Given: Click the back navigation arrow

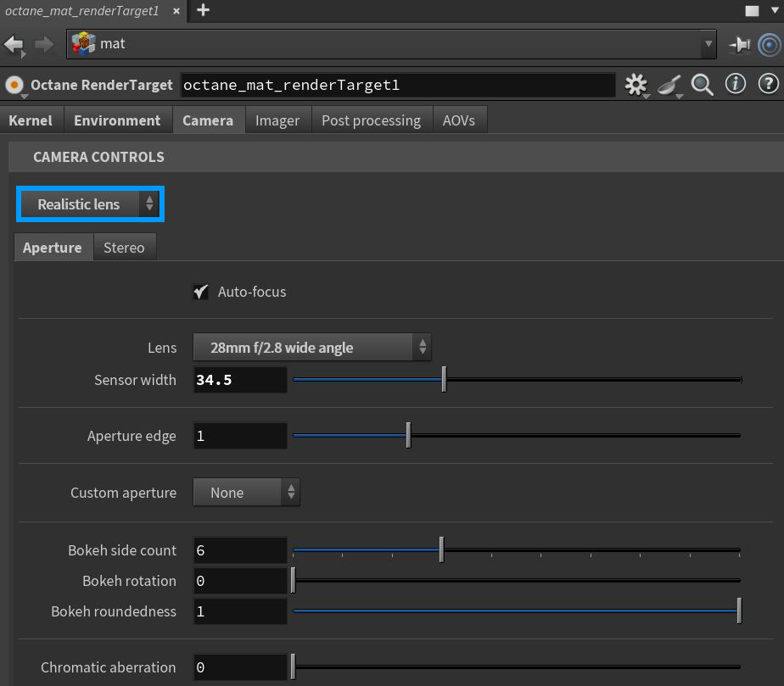Looking at the screenshot, I should (x=14, y=43).
